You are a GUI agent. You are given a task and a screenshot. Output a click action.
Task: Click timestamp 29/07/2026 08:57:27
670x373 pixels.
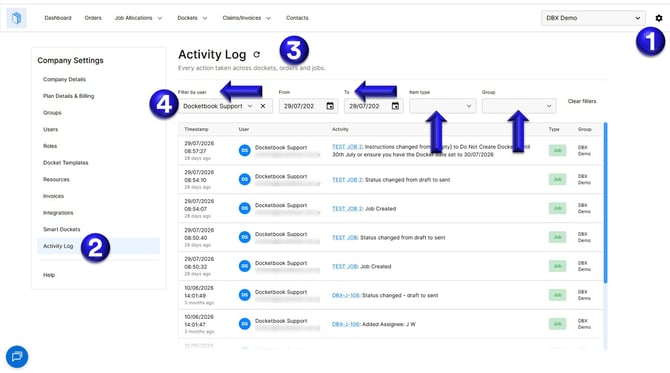point(199,147)
